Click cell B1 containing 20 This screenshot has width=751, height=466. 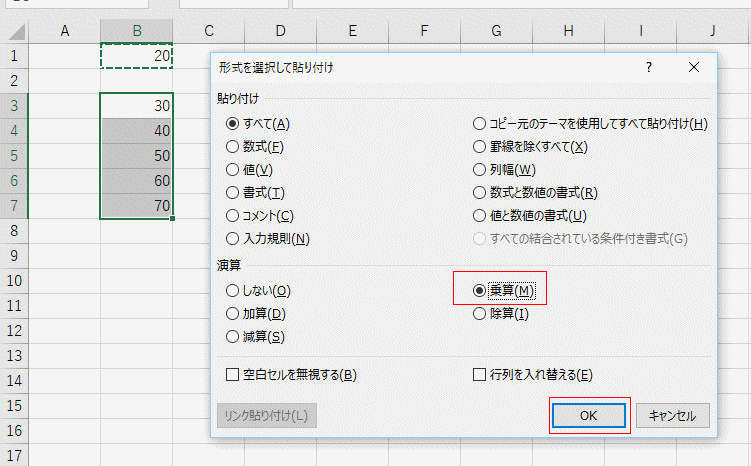tap(137, 56)
